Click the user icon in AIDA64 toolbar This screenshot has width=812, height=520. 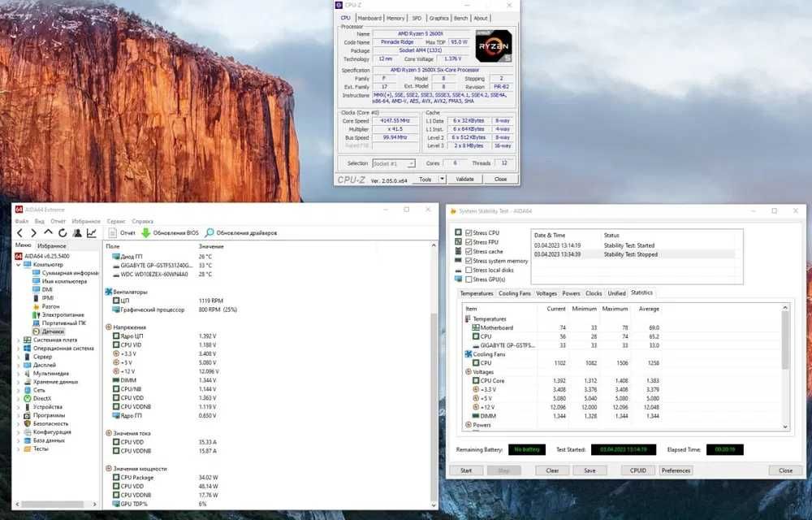coord(77,233)
